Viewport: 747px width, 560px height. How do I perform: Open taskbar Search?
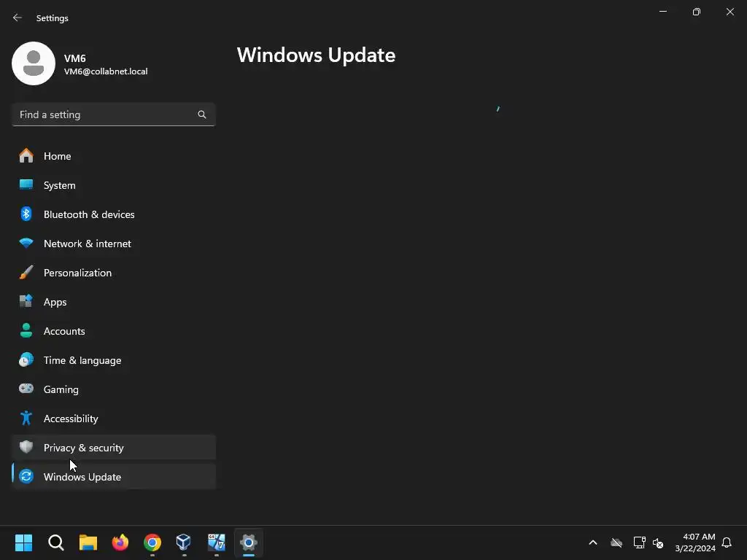pos(55,542)
